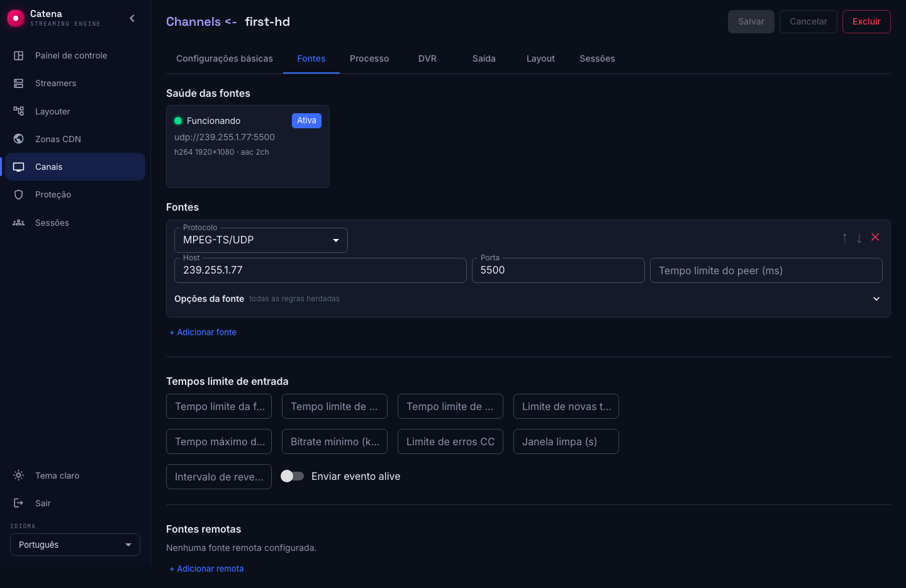
Task: Open the Sessões sidebar item
Action: (x=75, y=223)
